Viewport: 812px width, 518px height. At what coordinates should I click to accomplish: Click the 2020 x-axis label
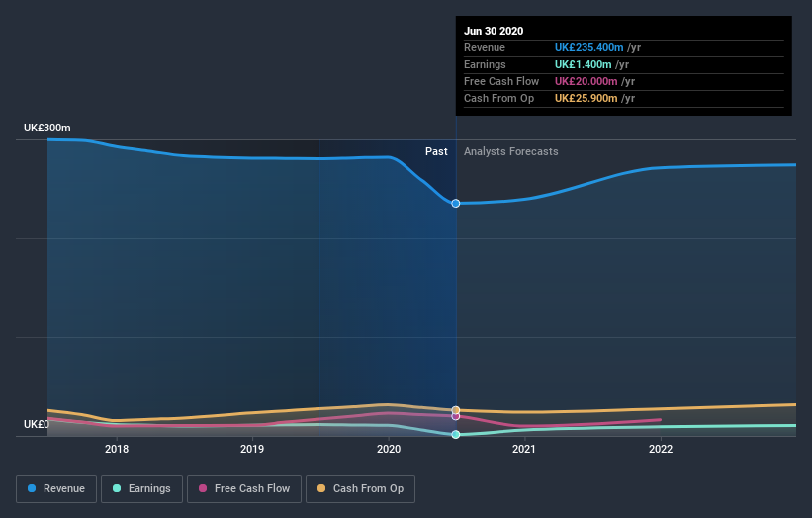click(x=389, y=449)
